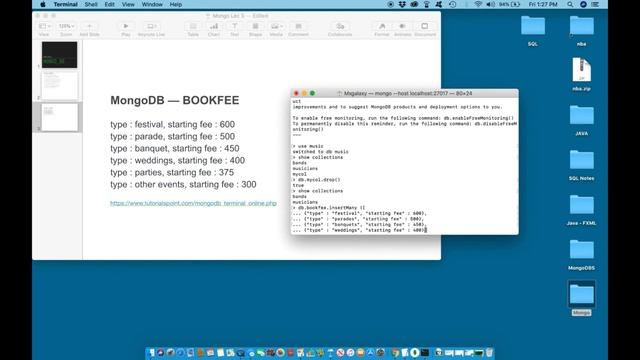Screen dimensions: 640x360
Task: Click the Time Machine menu bar icon
Action: pyautogui.click(x=453, y=4)
